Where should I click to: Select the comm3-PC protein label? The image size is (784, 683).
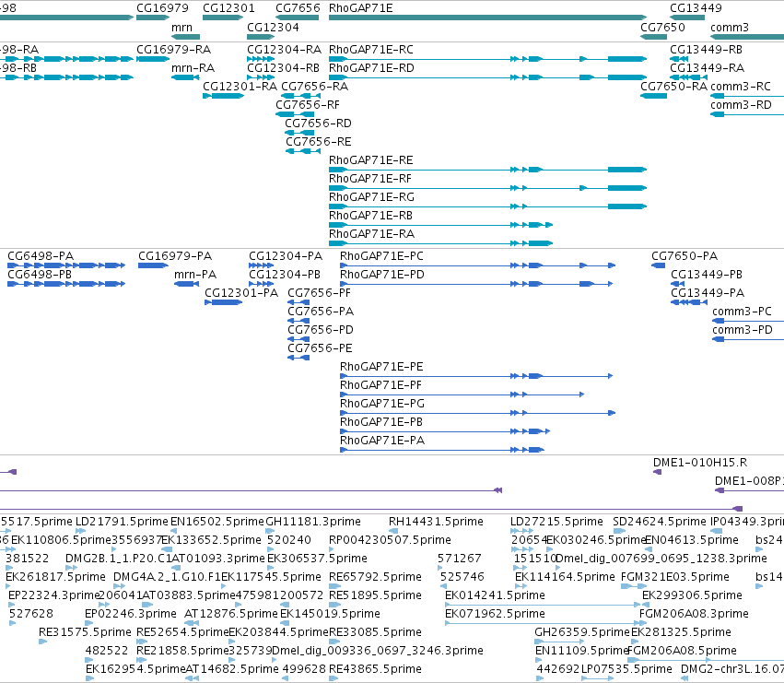[742, 312]
